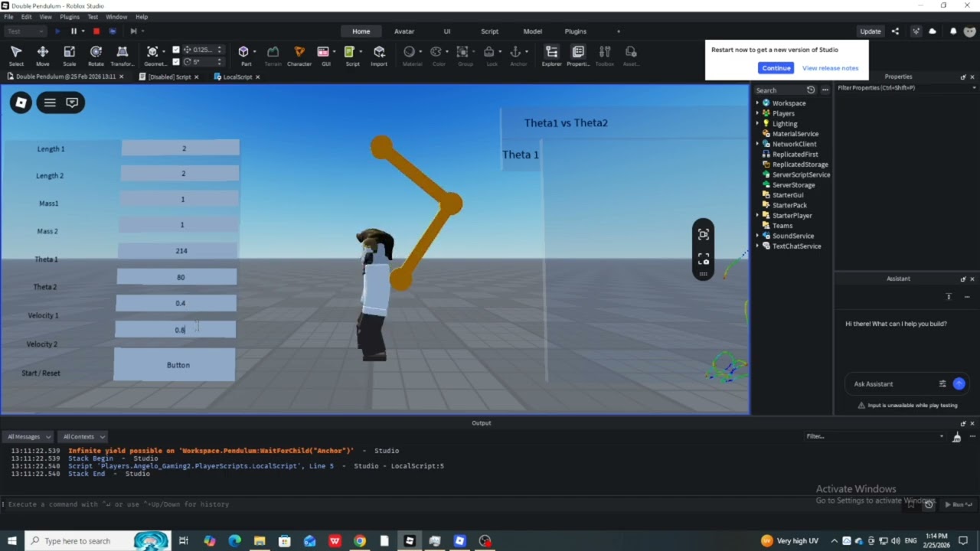Open the Toolbox panel
This screenshot has width=980, height=551.
tap(605, 54)
